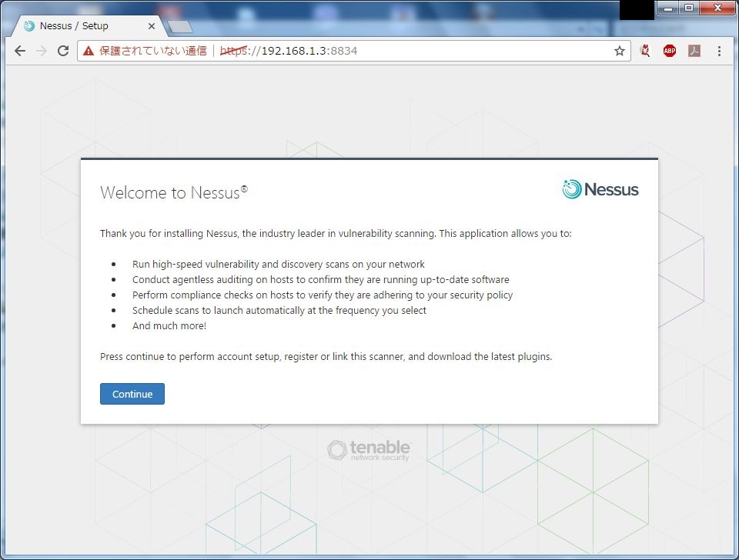Click the 'Press continue to perform account setup' sentence

point(326,356)
